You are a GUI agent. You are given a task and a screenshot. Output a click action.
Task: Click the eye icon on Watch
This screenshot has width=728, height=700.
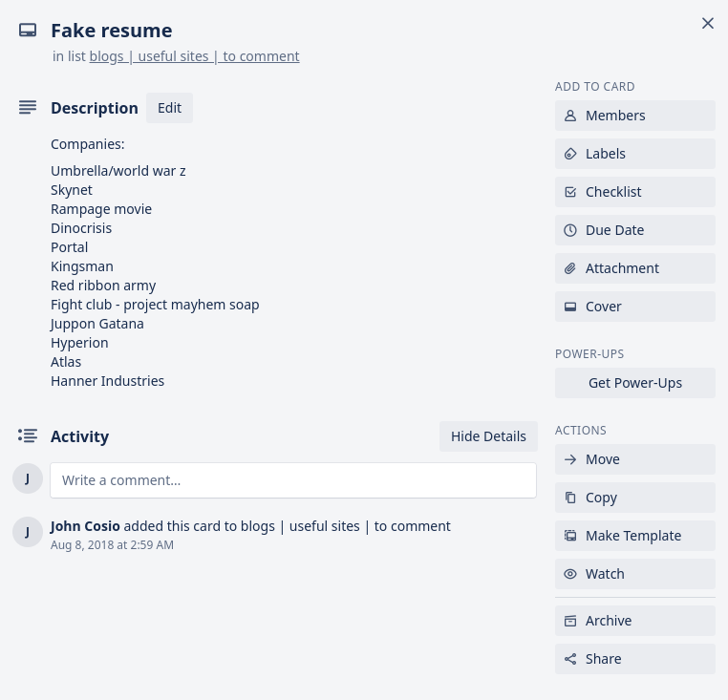click(570, 574)
